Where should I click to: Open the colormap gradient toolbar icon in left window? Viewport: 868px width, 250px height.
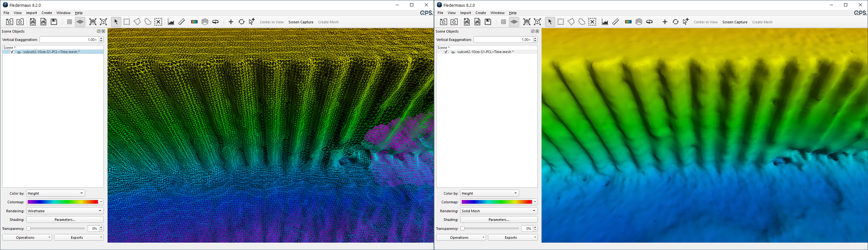tap(194, 22)
